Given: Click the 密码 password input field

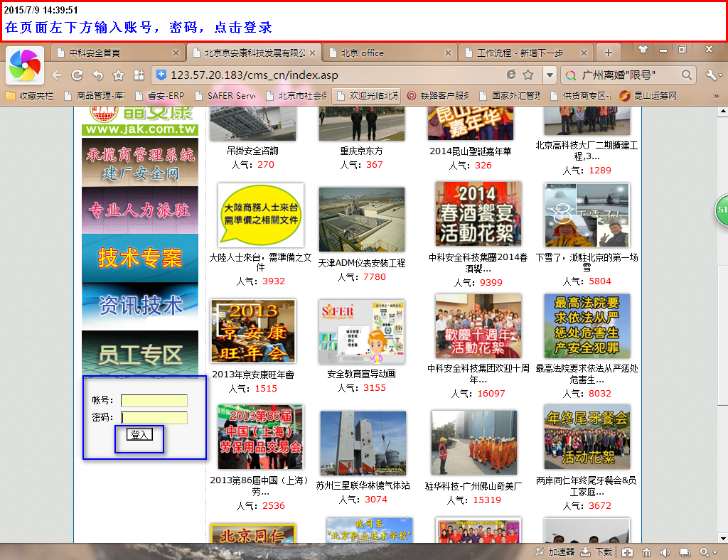Looking at the screenshot, I should [154, 417].
